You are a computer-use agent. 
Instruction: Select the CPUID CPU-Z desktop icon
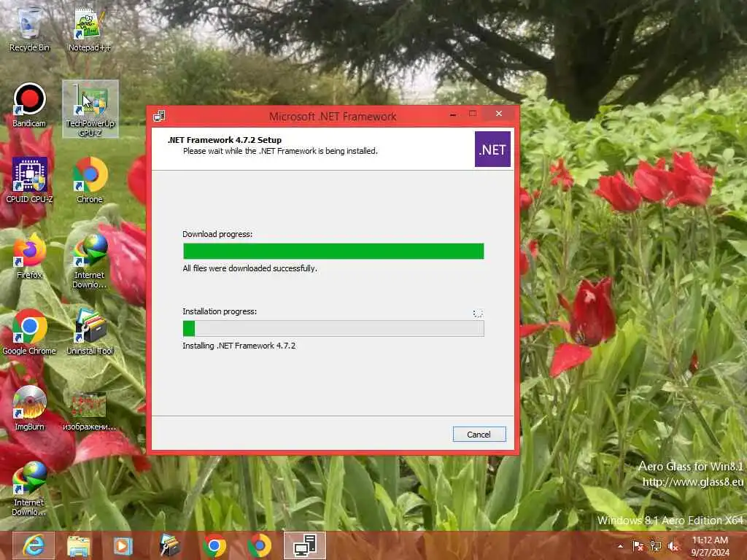(29, 181)
